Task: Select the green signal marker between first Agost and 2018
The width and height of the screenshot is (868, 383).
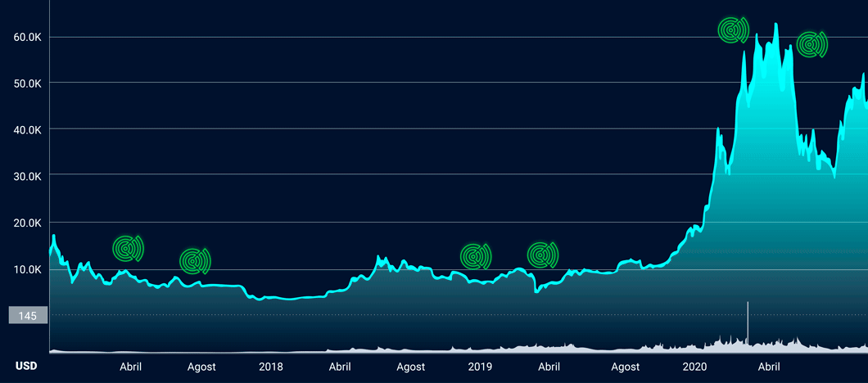Action: click(x=194, y=261)
